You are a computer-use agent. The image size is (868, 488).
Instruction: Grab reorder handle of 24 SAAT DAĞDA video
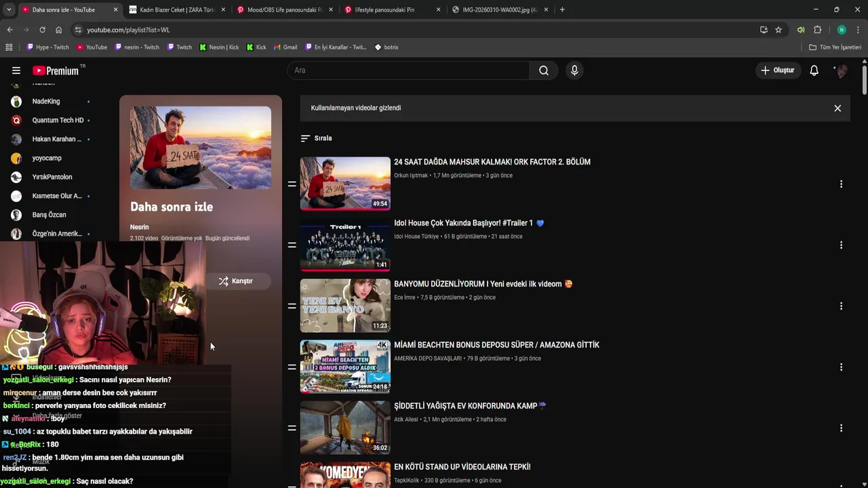292,184
